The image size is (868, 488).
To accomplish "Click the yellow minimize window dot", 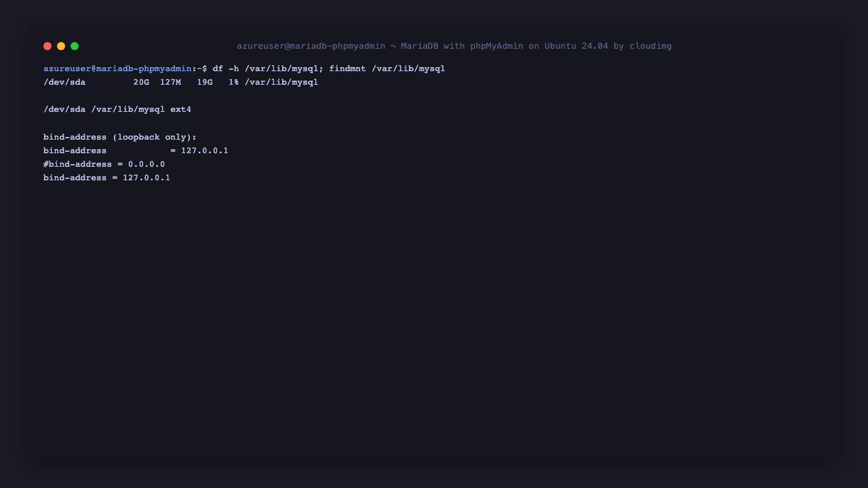I will click(x=61, y=46).
